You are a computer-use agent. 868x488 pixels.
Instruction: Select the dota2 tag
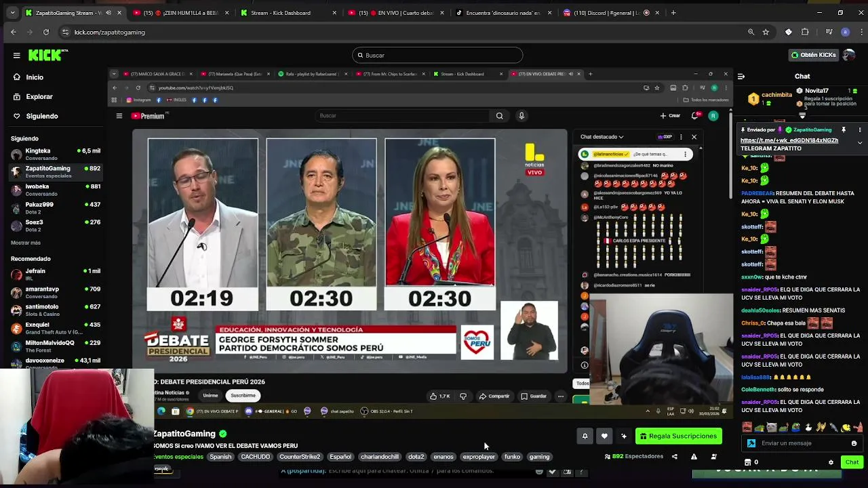(416, 457)
